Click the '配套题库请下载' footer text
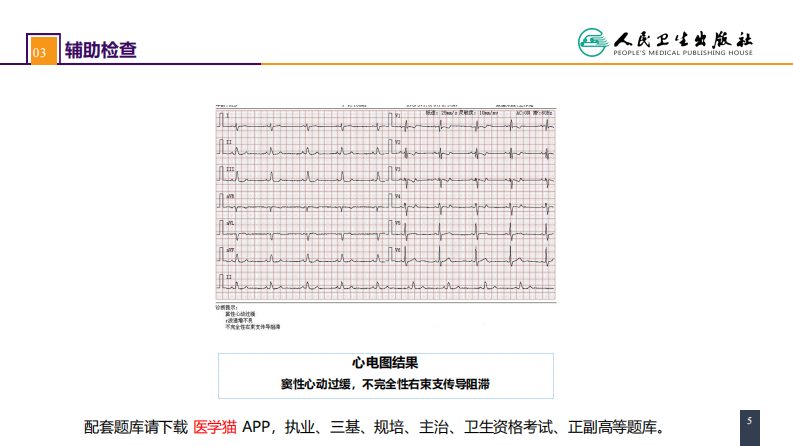793x446 pixels. tap(136, 427)
